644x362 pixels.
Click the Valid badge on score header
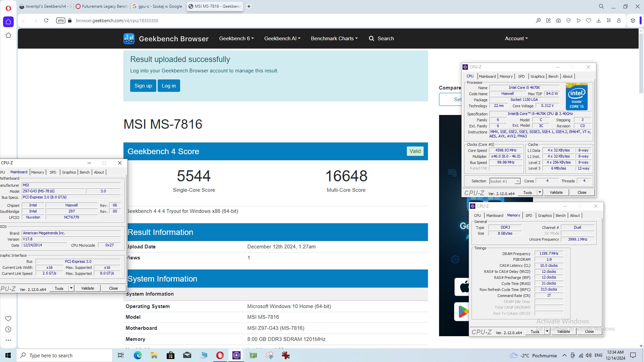(x=415, y=151)
